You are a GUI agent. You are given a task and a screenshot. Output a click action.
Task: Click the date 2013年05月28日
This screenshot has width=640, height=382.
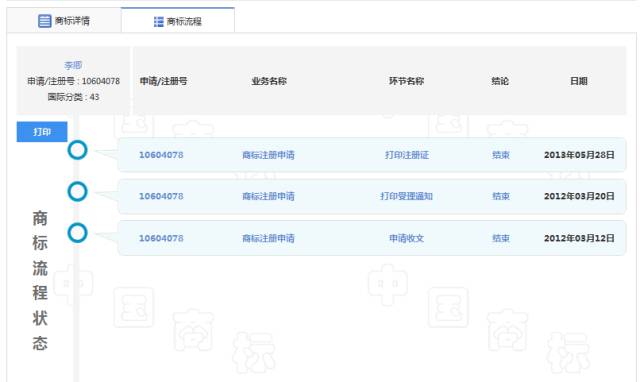579,155
